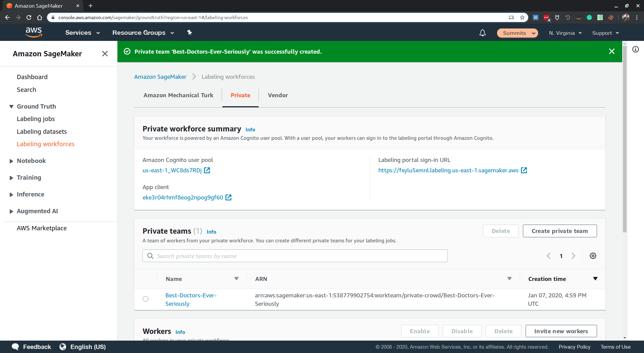The width and height of the screenshot is (644, 353).
Task: Open Dashboard in the sidebar
Action: click(32, 77)
